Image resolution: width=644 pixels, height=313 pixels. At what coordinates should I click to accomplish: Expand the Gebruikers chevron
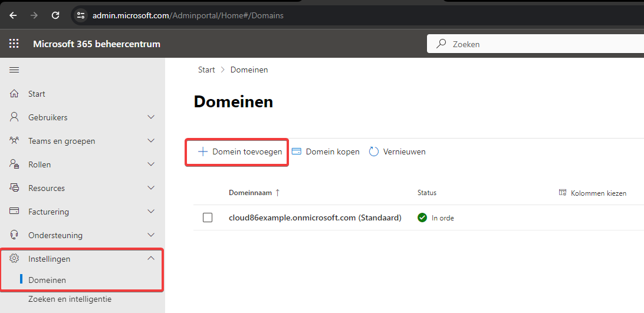pyautogui.click(x=151, y=117)
